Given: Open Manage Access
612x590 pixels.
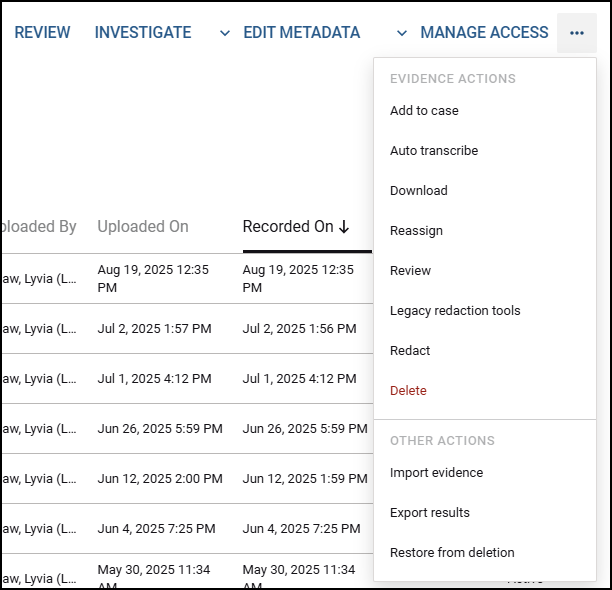Looking at the screenshot, I should point(484,33).
